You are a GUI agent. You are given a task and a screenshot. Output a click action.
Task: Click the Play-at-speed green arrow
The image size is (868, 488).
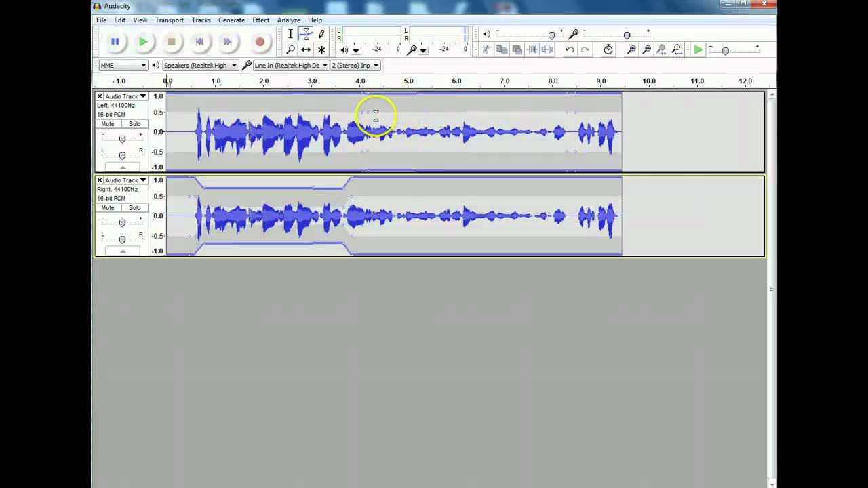pyautogui.click(x=698, y=49)
